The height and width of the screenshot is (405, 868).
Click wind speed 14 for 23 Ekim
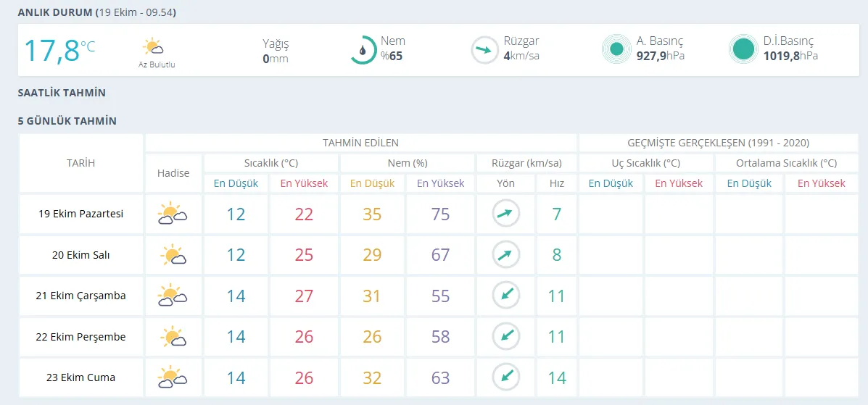[557, 378]
